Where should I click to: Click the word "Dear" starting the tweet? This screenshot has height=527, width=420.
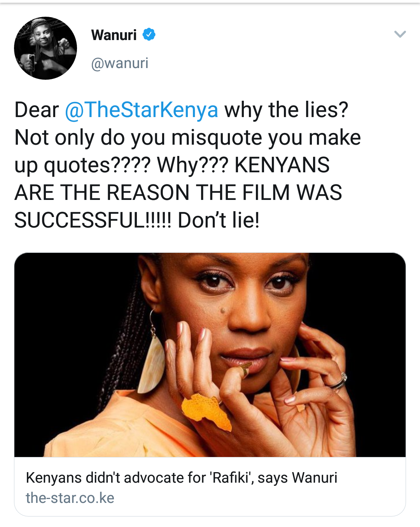tap(37, 110)
